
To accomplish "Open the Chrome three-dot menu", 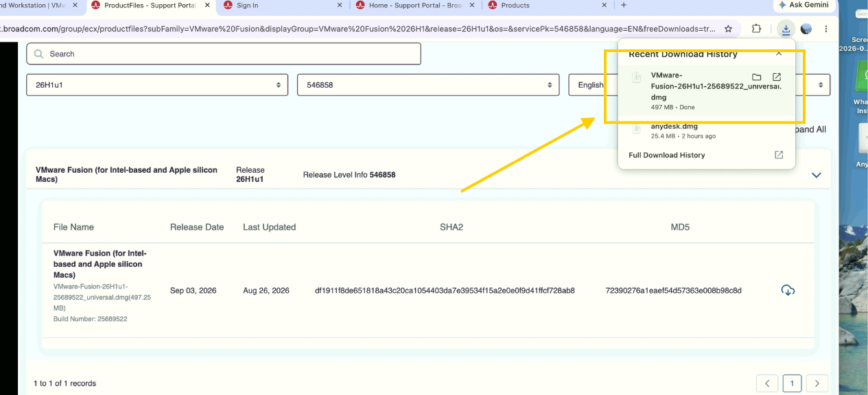I will click(826, 29).
